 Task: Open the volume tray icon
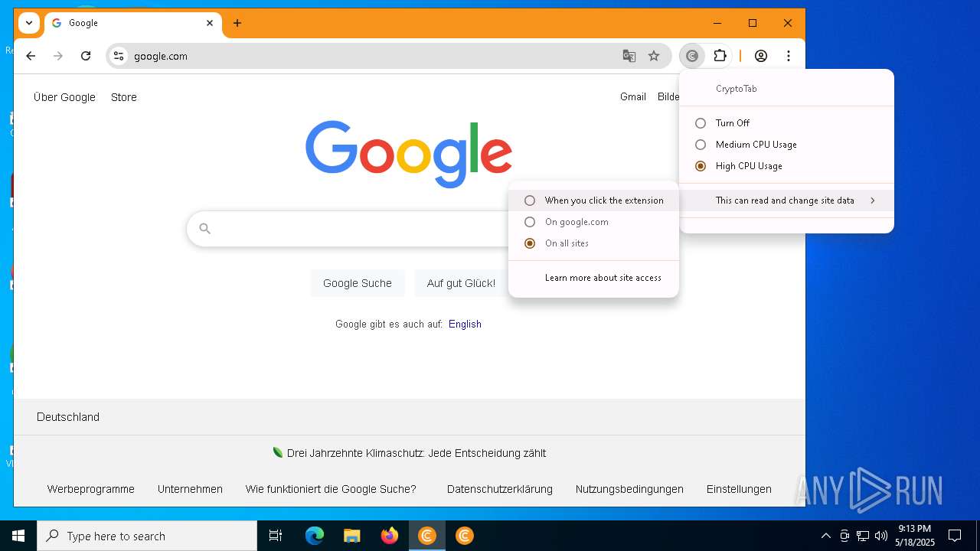[x=881, y=536]
